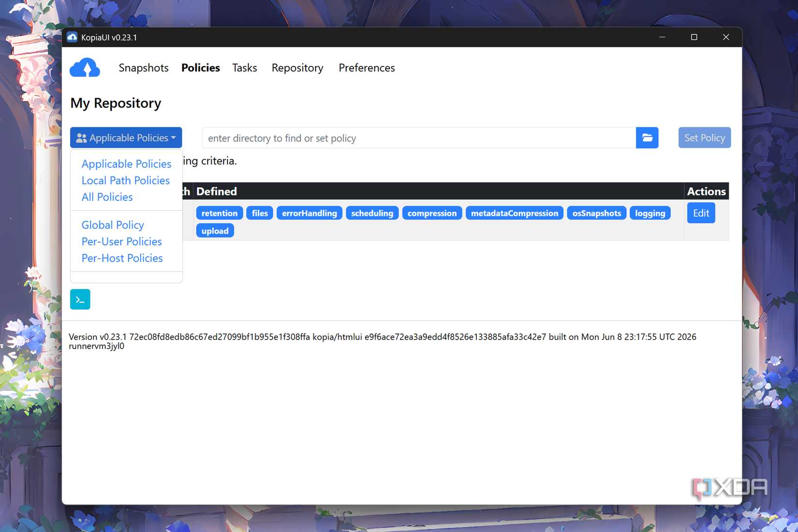Go to the Repository tab
The image size is (798, 532).
tap(297, 68)
